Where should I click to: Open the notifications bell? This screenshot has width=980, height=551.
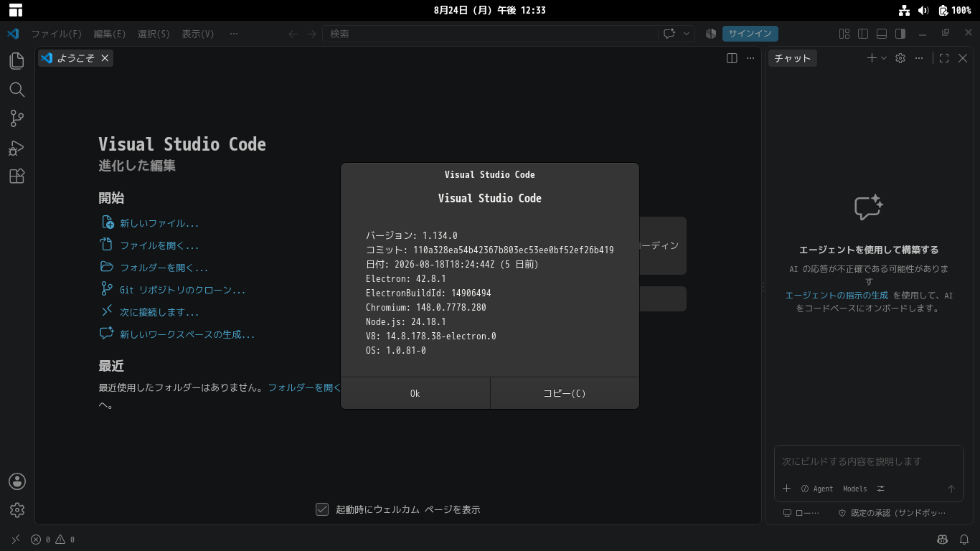coord(963,540)
